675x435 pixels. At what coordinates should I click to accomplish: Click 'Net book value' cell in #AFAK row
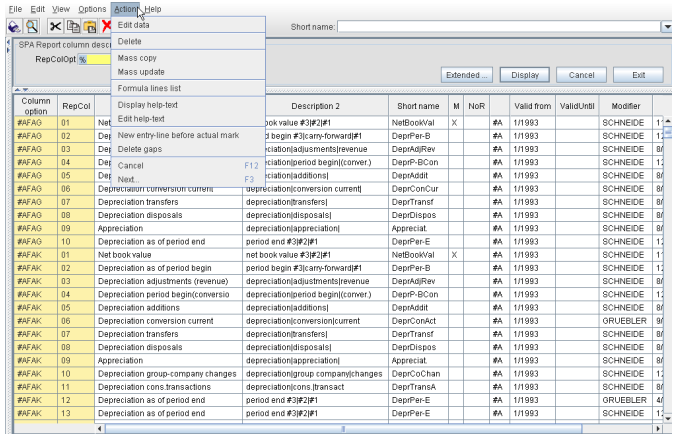(x=168, y=255)
